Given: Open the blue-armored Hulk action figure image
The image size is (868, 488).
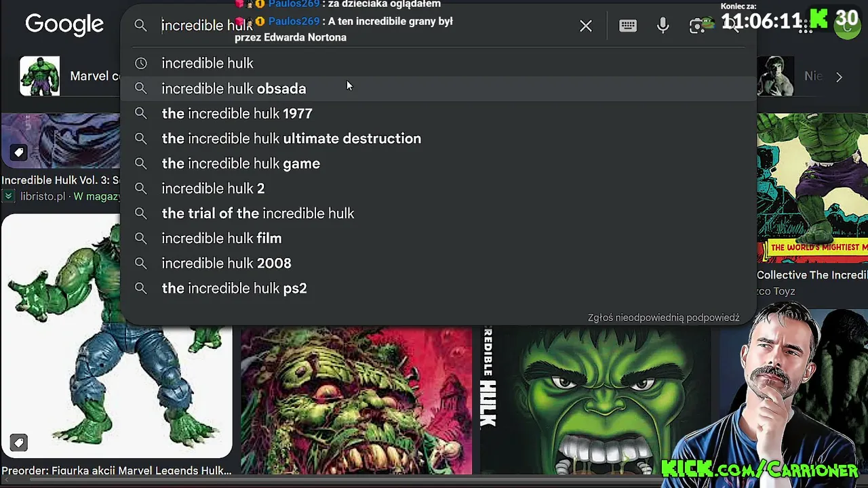Looking at the screenshot, I should click(x=117, y=336).
